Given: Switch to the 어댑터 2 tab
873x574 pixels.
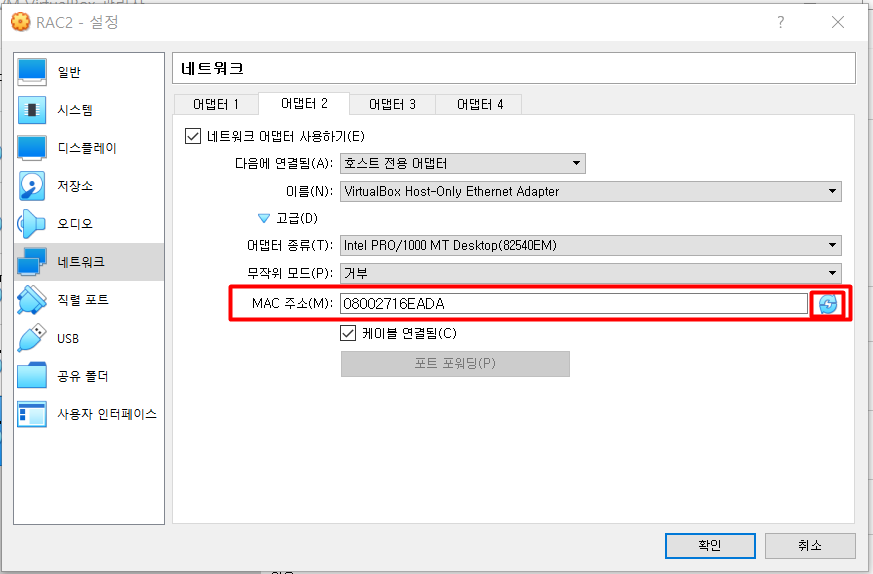Looking at the screenshot, I should (304, 104).
